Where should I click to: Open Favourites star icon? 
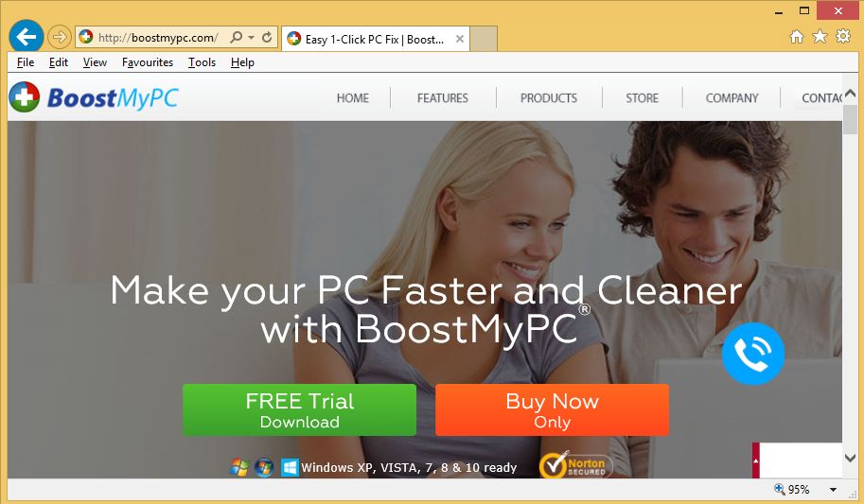pyautogui.click(x=820, y=36)
